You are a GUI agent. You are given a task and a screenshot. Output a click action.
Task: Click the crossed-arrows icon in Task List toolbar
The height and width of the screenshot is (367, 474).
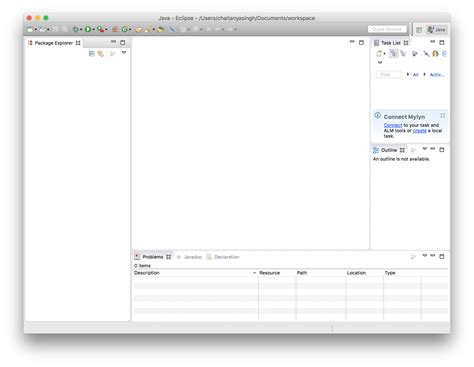coord(426,54)
